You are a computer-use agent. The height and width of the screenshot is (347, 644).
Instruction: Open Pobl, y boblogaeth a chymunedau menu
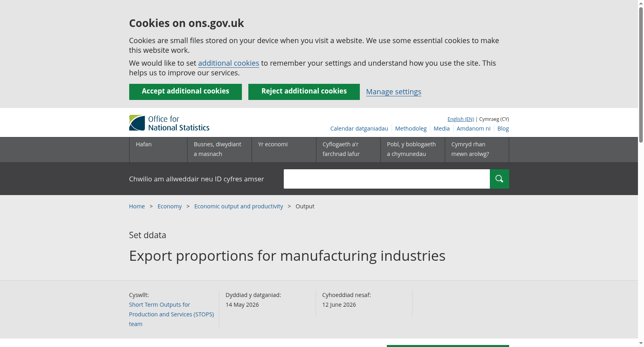tap(413, 150)
